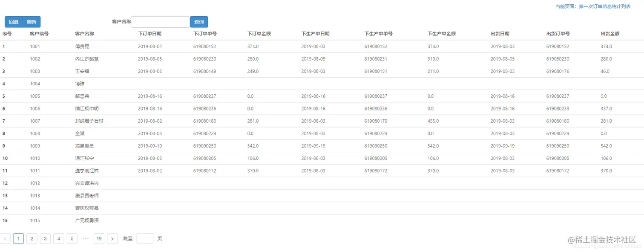644x252 pixels.
Task: Select customer name 广元杨勇深
Action: coord(87,220)
